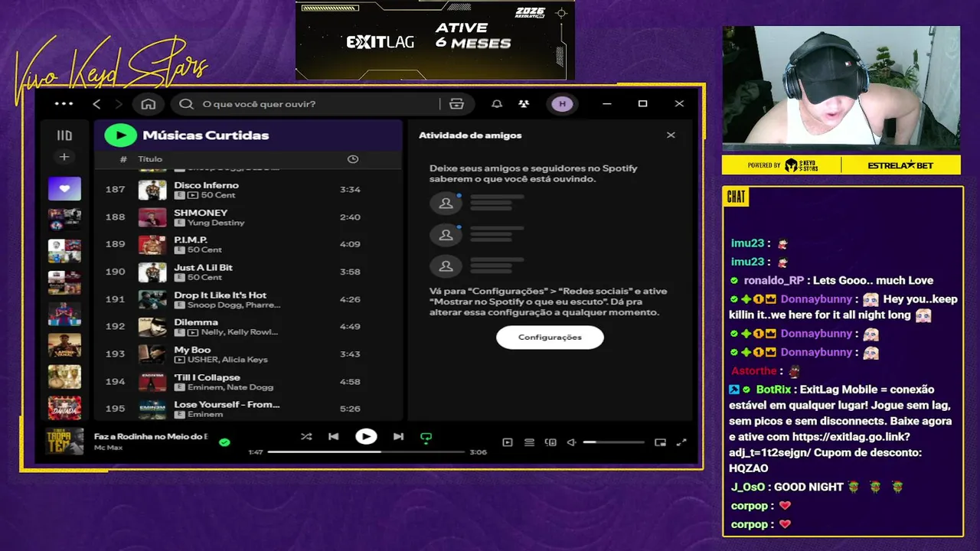Adjust the volume slider
This screenshot has width=980, height=551.
coord(613,442)
